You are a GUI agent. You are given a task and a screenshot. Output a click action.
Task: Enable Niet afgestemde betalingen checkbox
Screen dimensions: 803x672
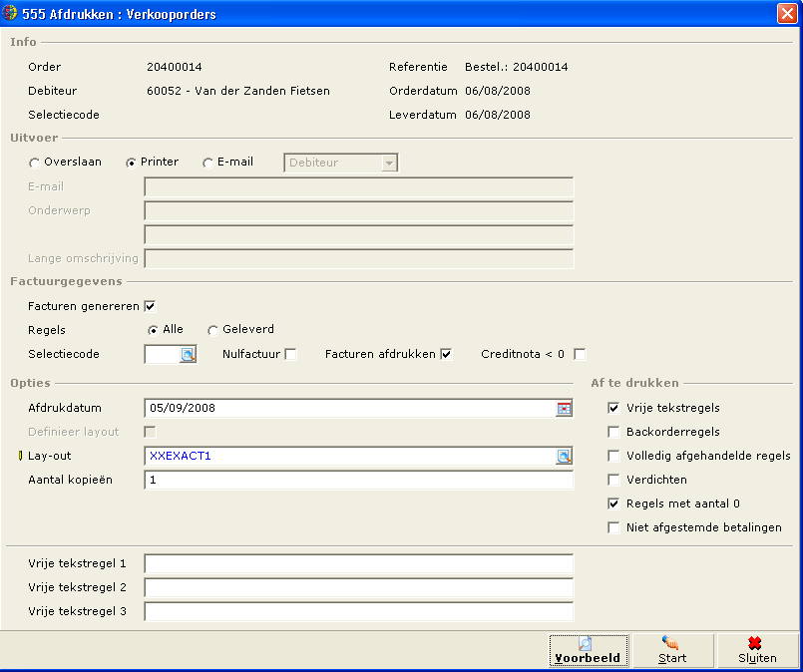(613, 527)
